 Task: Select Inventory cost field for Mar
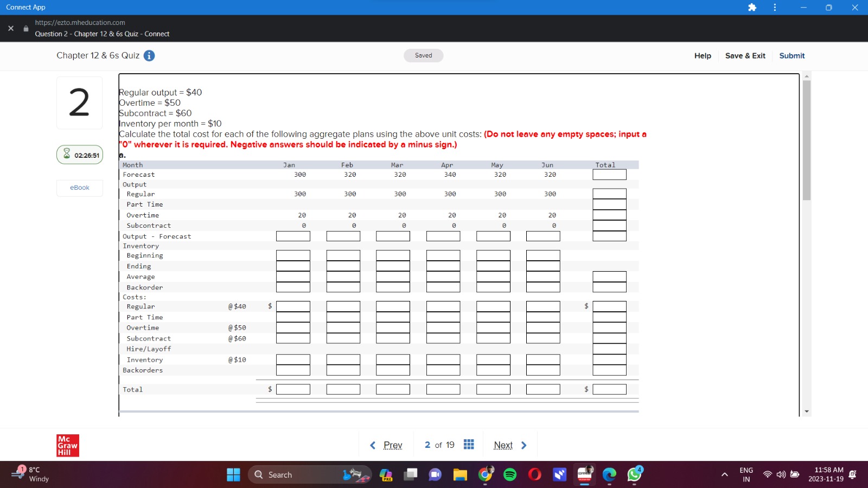393,359
